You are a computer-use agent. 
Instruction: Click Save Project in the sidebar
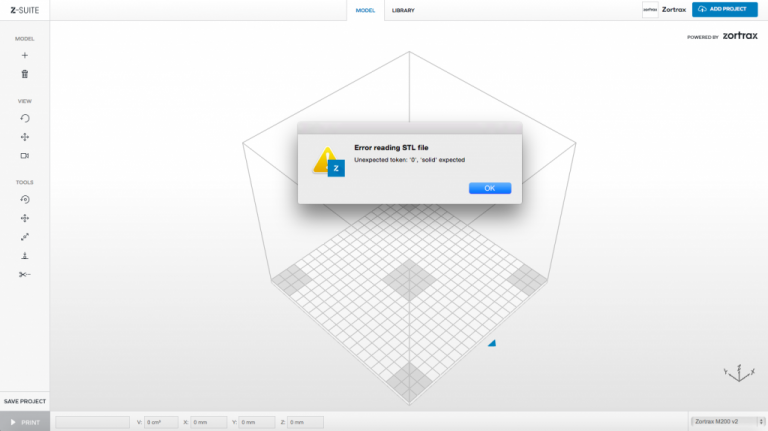25,401
